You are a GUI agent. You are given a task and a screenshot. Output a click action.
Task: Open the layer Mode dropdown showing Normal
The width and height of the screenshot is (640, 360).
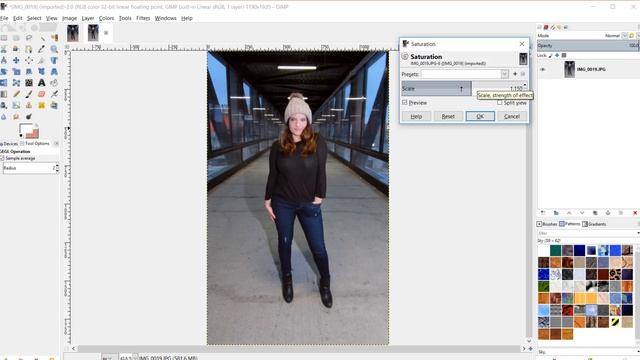(x=624, y=36)
